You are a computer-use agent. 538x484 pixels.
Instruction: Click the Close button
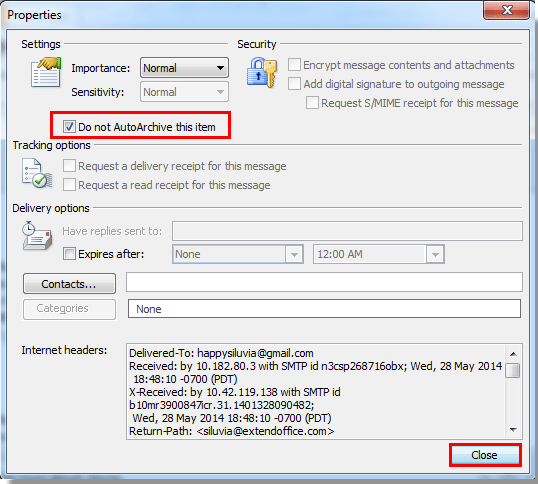point(485,455)
